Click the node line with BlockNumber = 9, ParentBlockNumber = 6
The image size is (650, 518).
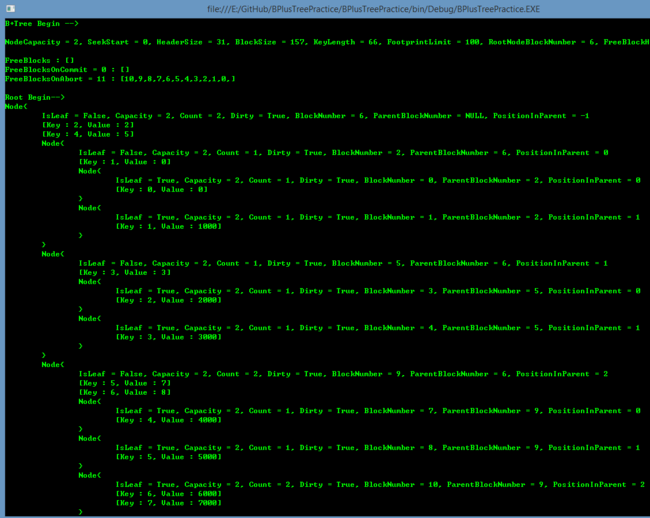click(x=344, y=374)
